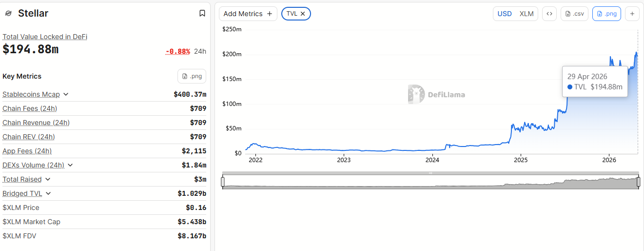The width and height of the screenshot is (644, 251).
Task: Grab the right handle of range slider
Action: point(638,182)
